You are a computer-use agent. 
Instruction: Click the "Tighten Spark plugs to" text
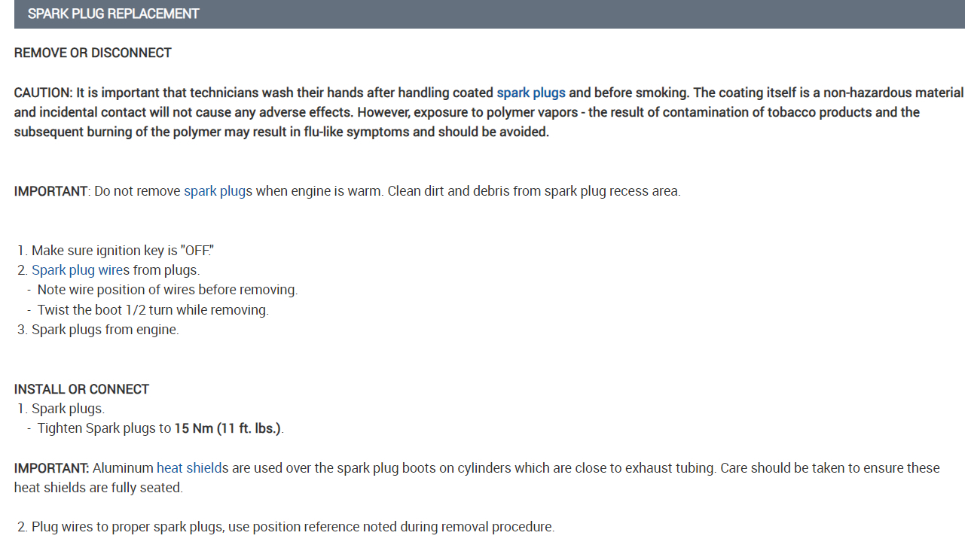point(105,429)
